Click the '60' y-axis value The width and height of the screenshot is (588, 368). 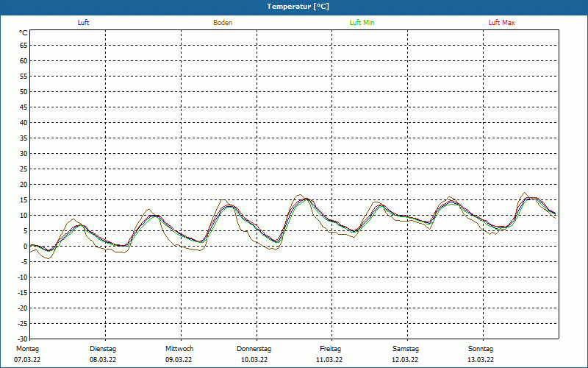coord(24,61)
